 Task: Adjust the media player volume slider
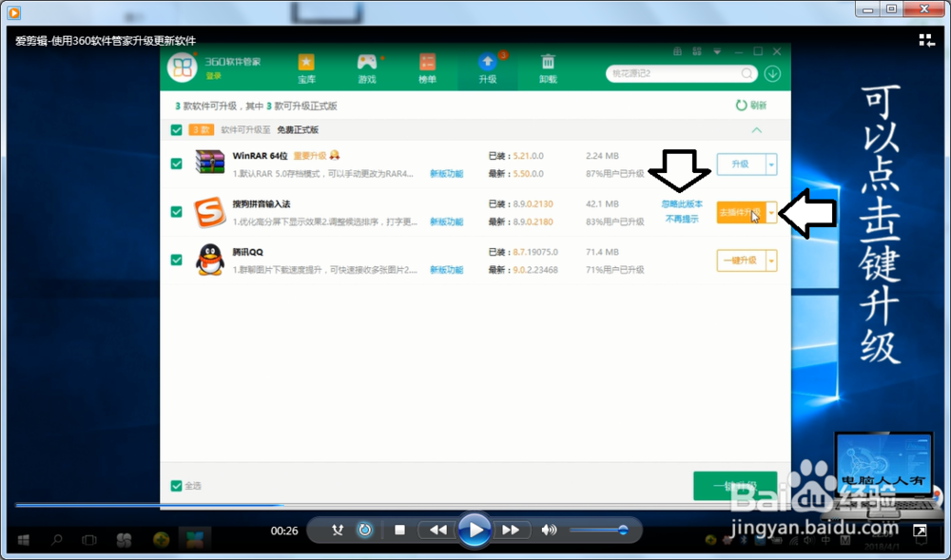pyautogui.click(x=598, y=530)
